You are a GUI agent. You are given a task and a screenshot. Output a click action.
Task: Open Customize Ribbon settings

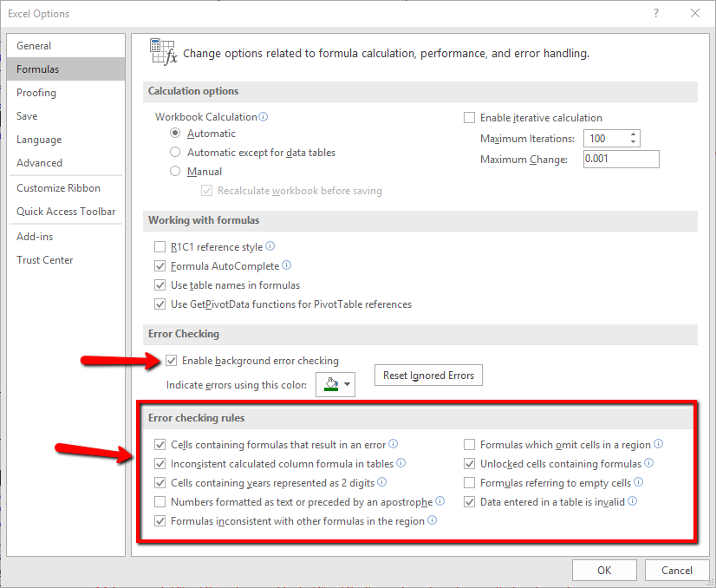[66, 188]
